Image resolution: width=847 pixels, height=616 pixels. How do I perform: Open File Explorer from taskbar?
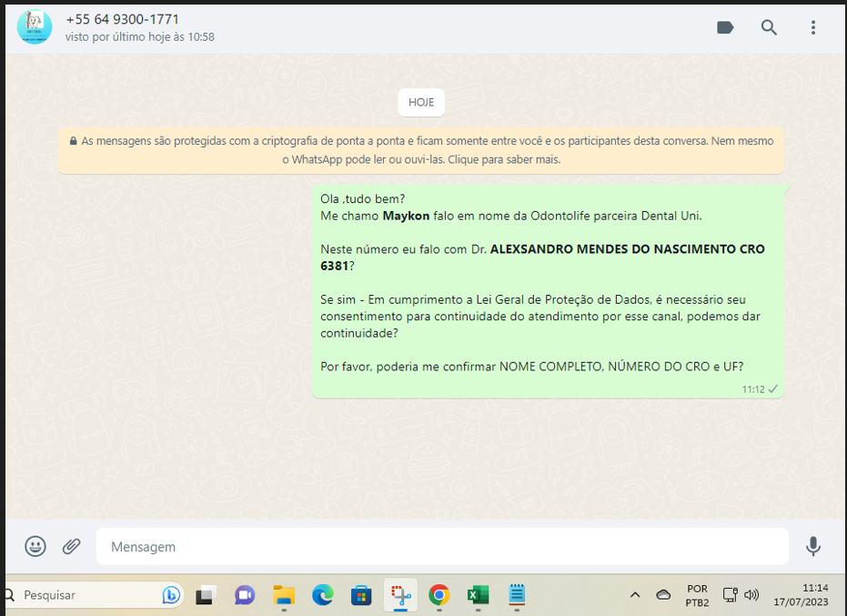coord(284,595)
